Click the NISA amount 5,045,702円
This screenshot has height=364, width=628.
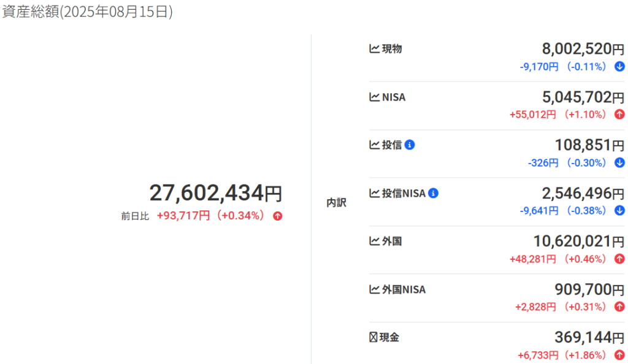(x=583, y=97)
